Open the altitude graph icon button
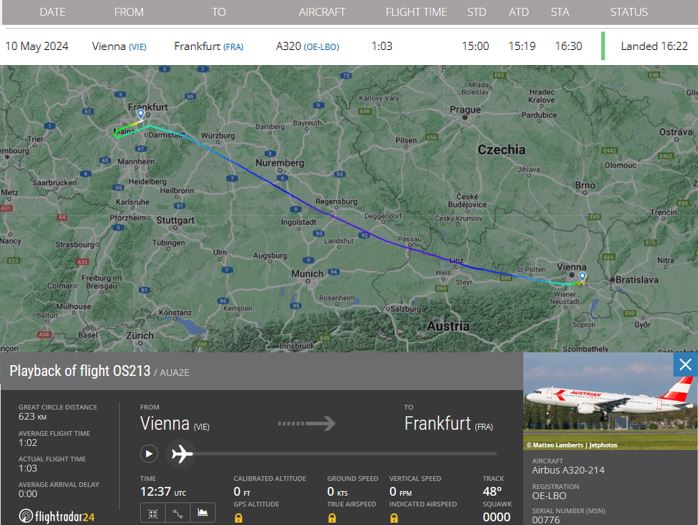 [203, 513]
